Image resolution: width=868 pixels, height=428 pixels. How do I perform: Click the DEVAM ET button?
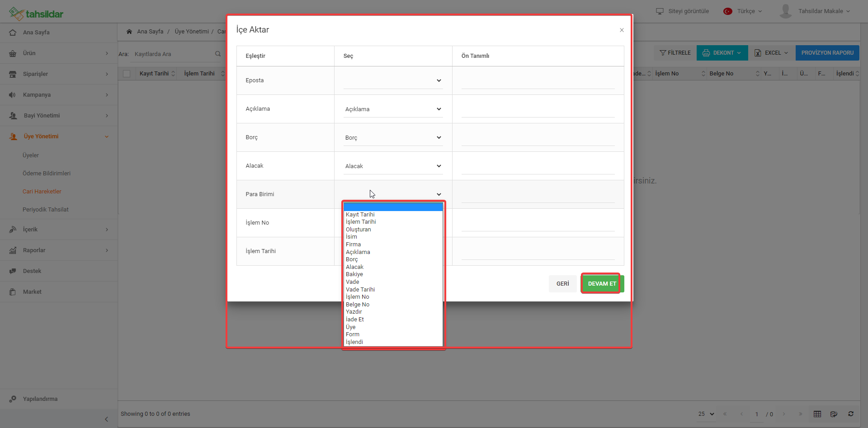click(x=602, y=284)
